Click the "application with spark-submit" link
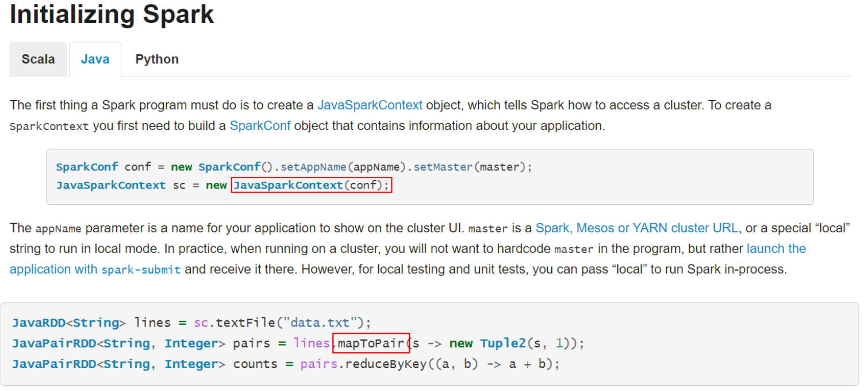 click(x=95, y=270)
